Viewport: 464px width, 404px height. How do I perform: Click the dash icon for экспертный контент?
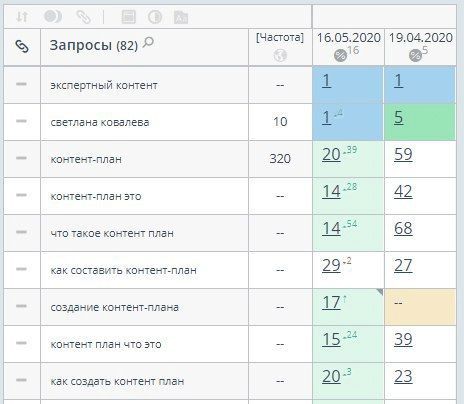pos(21,84)
